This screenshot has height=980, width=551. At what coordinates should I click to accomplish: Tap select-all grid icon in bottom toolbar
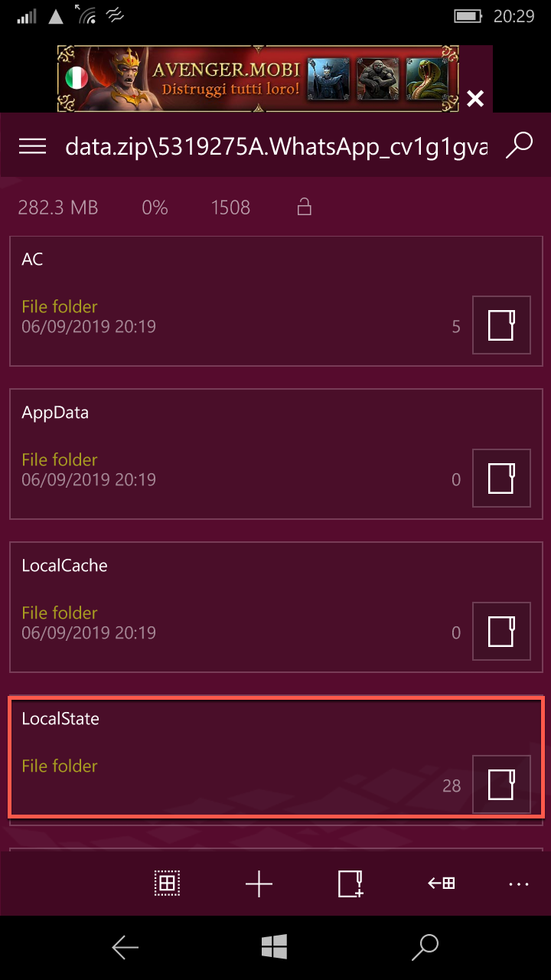tap(167, 884)
